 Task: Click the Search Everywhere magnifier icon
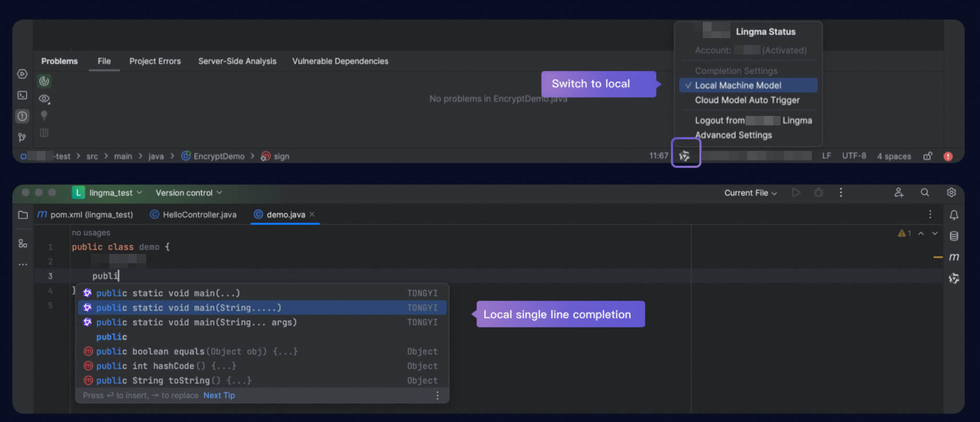[925, 193]
